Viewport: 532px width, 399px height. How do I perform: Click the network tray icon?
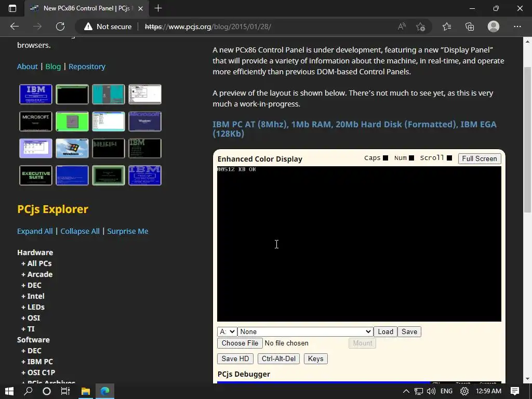click(x=419, y=391)
